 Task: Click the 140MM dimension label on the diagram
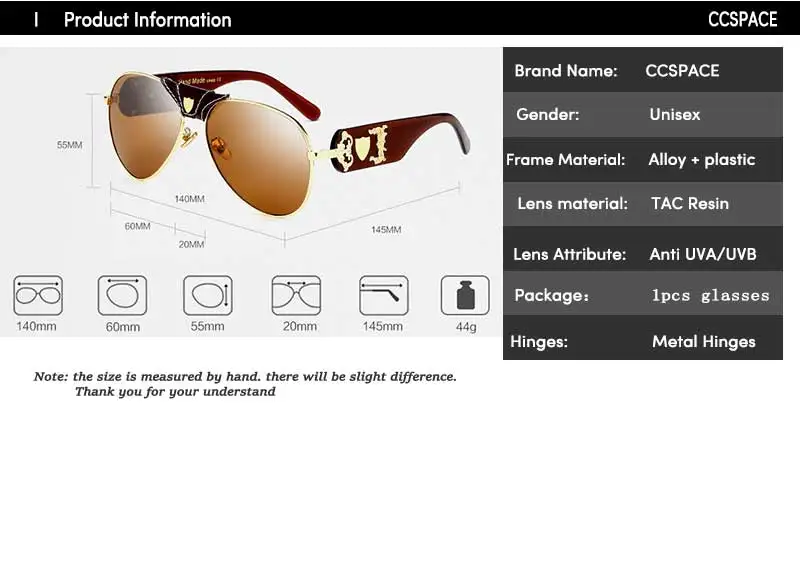click(x=189, y=199)
